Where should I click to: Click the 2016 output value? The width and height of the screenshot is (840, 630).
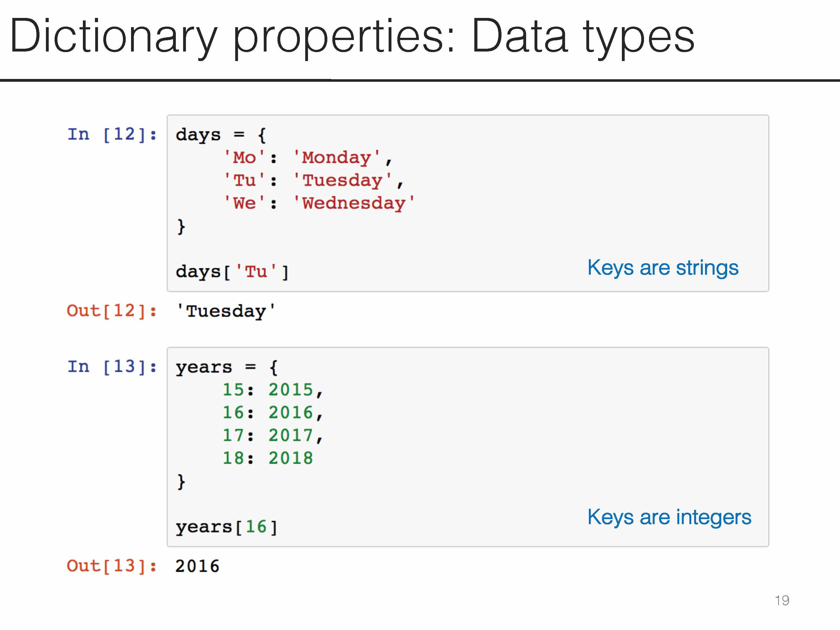[197, 567]
